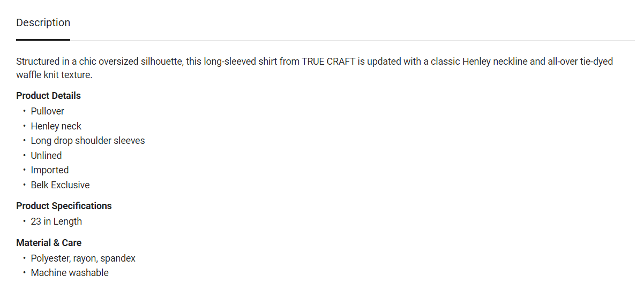
Task: Click the words "waffle knit texture"
Action: pyautogui.click(x=54, y=75)
